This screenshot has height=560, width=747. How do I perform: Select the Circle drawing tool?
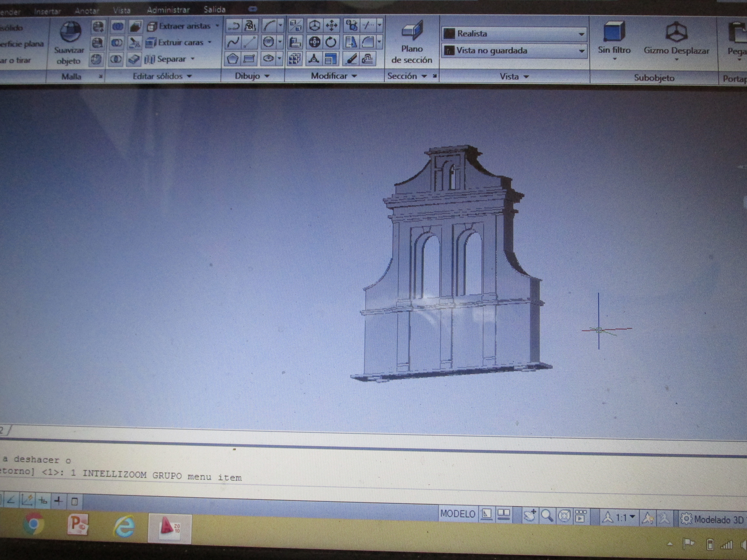[x=269, y=42]
